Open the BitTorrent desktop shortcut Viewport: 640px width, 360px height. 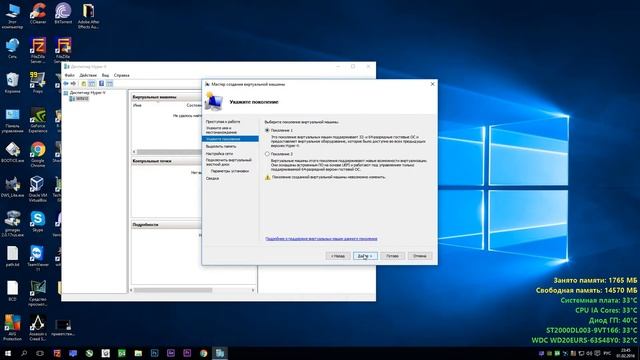tap(63, 14)
